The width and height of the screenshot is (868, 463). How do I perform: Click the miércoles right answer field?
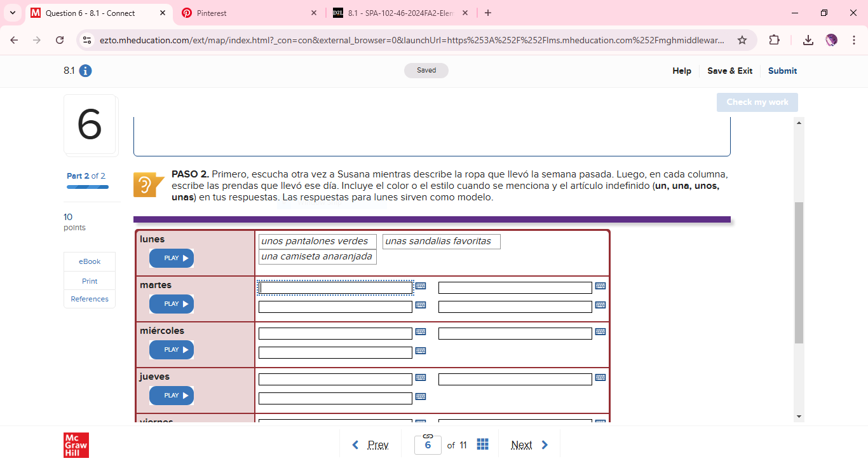coord(515,334)
